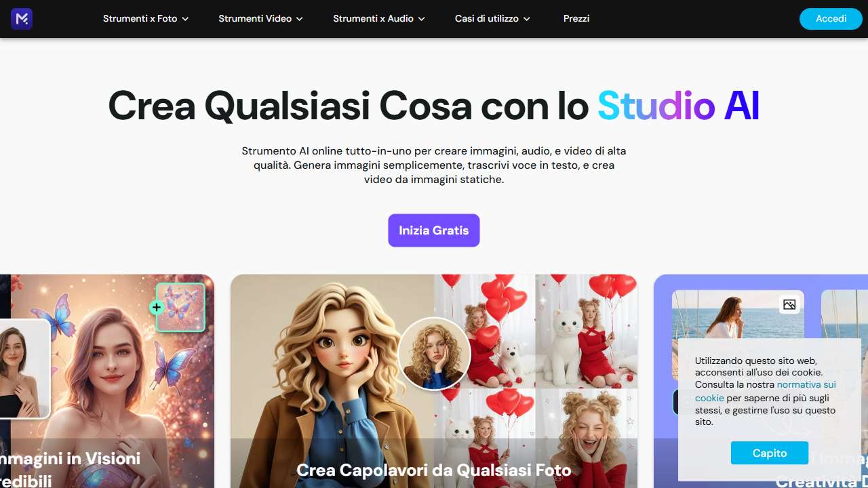Image resolution: width=868 pixels, height=488 pixels.
Task: Expand the Strumenti x Audio chevron
Action: 421,19
